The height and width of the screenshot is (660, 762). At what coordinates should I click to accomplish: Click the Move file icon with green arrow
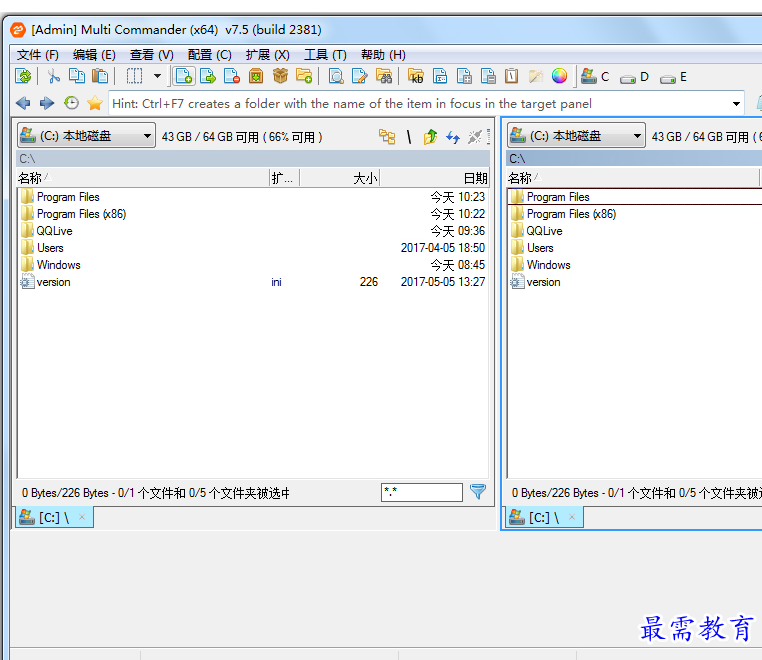pyautogui.click(x=208, y=76)
